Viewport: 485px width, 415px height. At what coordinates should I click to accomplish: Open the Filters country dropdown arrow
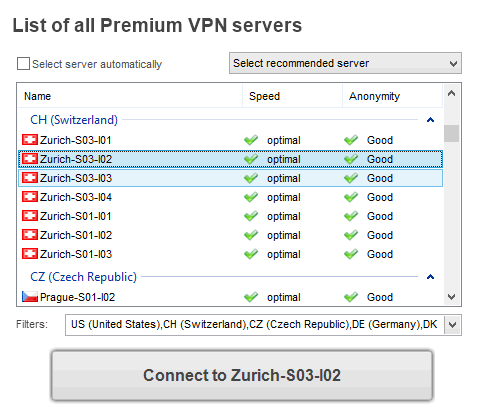coord(453,324)
